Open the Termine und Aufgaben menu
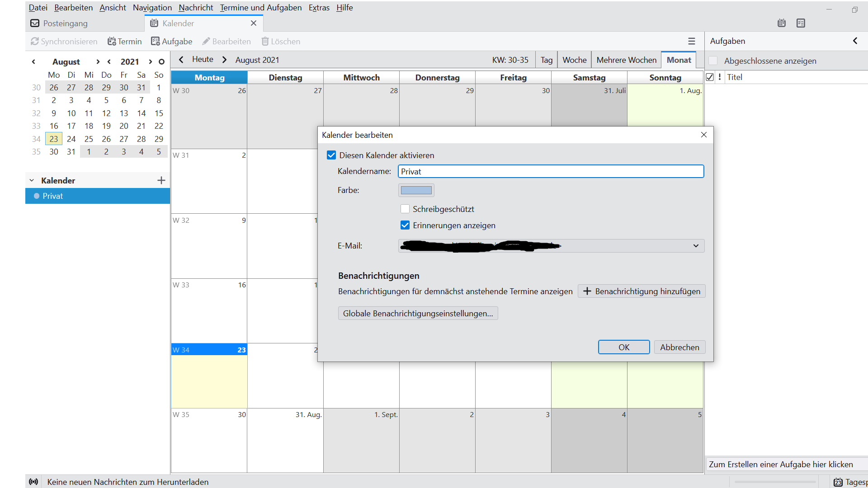This screenshot has width=868, height=488. pyautogui.click(x=260, y=8)
